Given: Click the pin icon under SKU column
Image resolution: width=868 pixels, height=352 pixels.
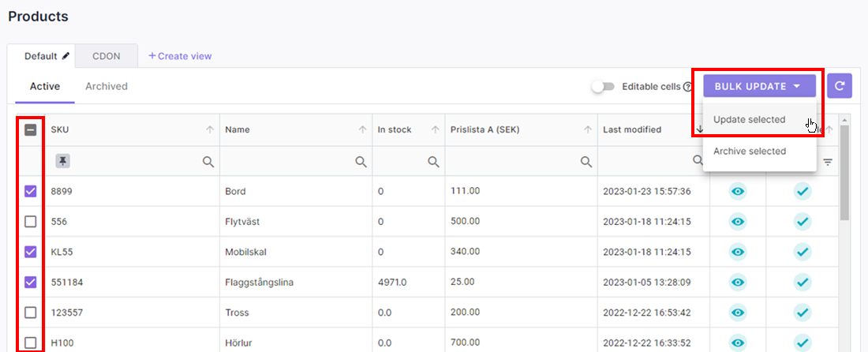Looking at the screenshot, I should pos(62,161).
